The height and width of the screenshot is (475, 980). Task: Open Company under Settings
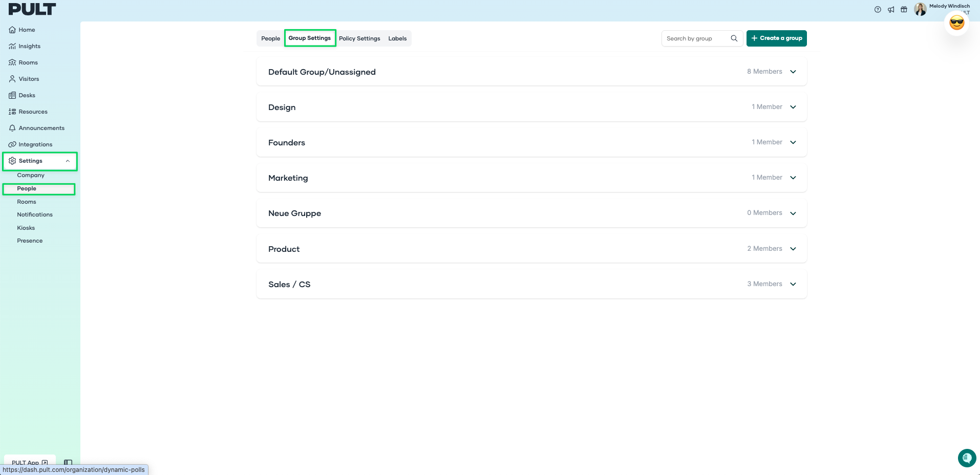[31, 175]
